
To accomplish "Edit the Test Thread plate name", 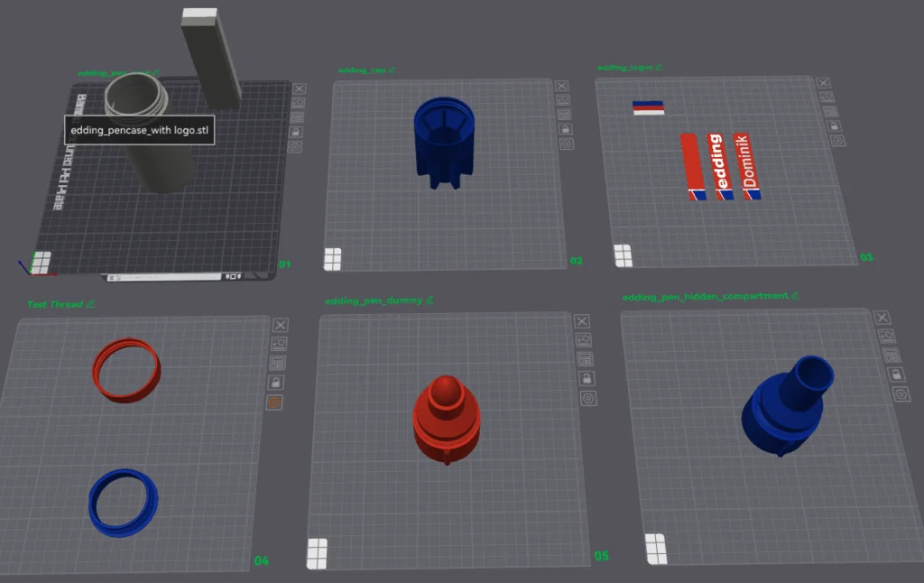I will point(90,304).
